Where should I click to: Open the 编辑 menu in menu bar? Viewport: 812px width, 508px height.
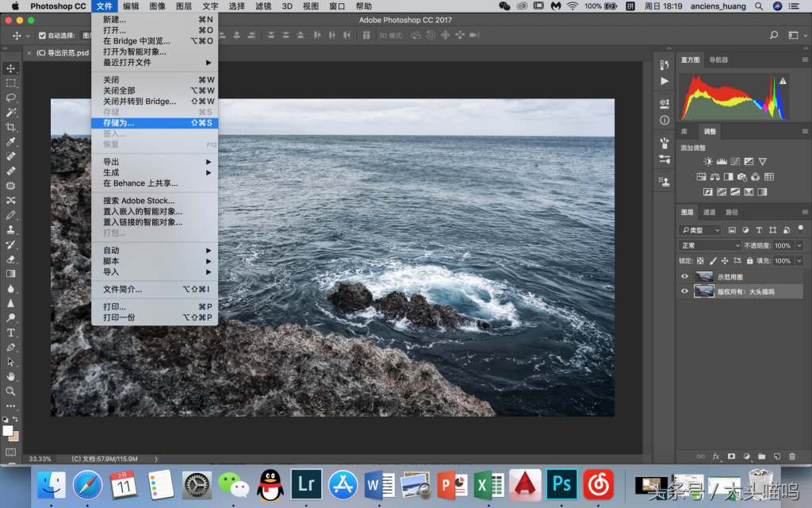coord(131,6)
